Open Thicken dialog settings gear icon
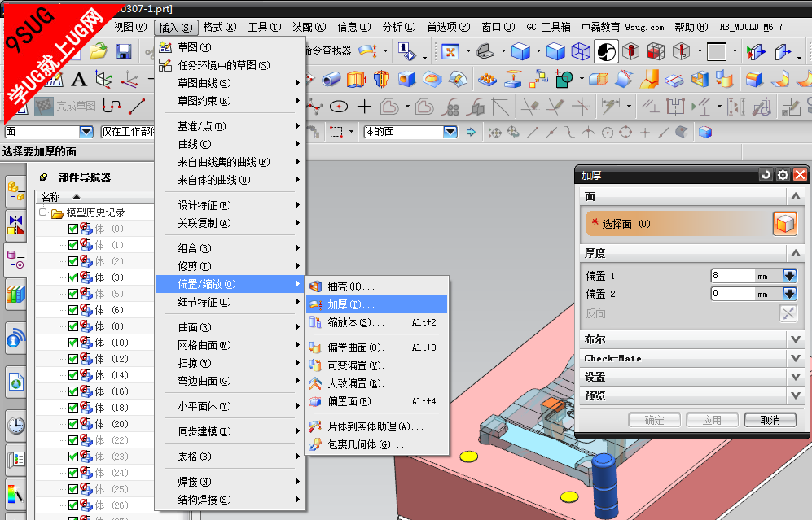The height and width of the screenshot is (520, 812). tap(783, 175)
